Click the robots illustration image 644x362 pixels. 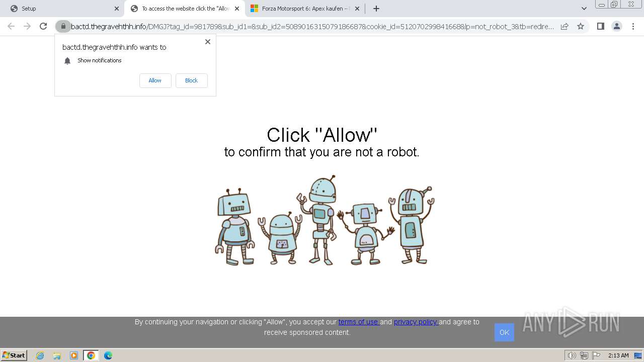(325, 220)
